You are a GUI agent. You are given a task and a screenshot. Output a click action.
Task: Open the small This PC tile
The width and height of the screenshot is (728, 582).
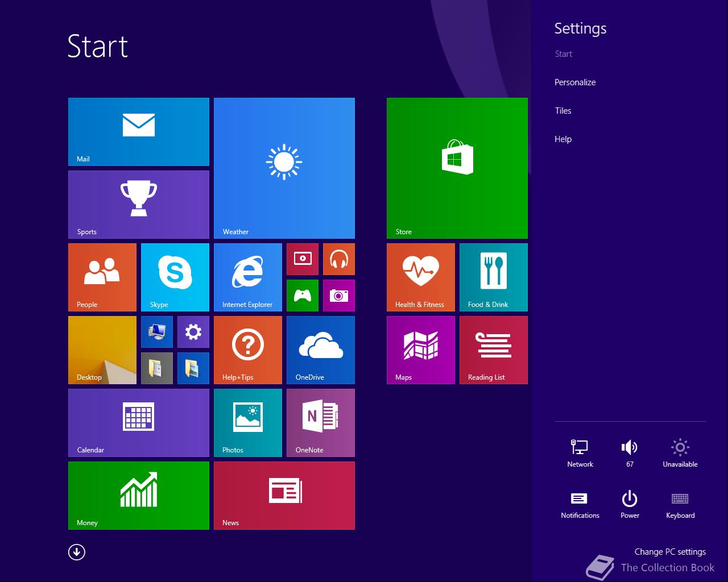[157, 332]
